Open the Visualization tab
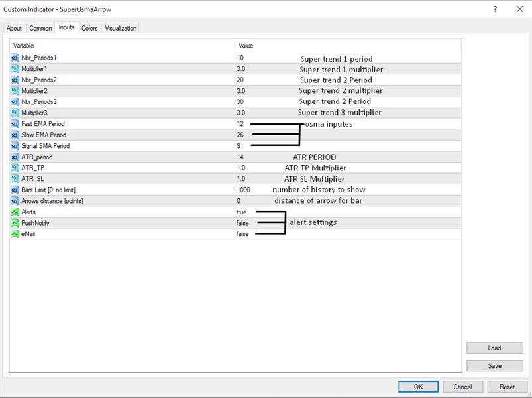This screenshot has height=398, width=532. point(121,28)
